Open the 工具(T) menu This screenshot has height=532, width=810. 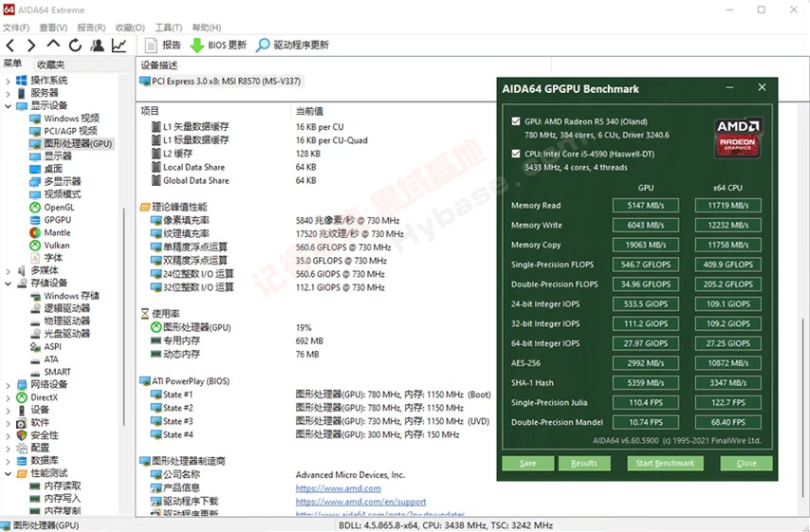[x=168, y=28]
